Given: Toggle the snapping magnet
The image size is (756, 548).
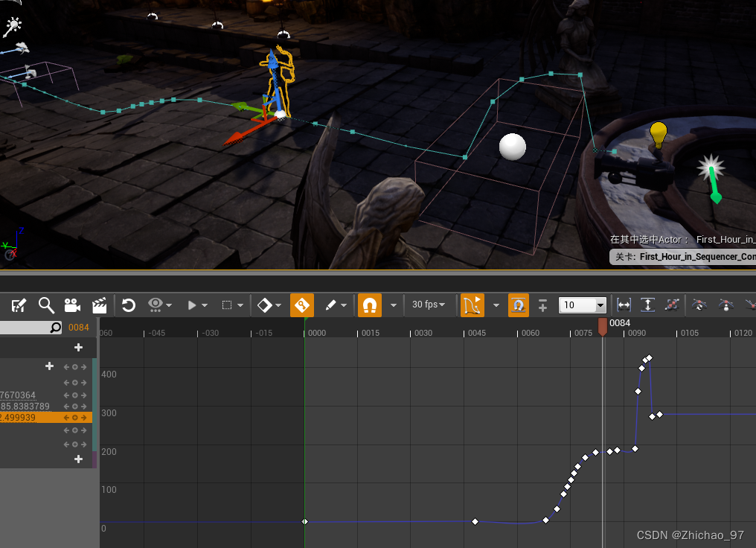Looking at the screenshot, I should [370, 305].
